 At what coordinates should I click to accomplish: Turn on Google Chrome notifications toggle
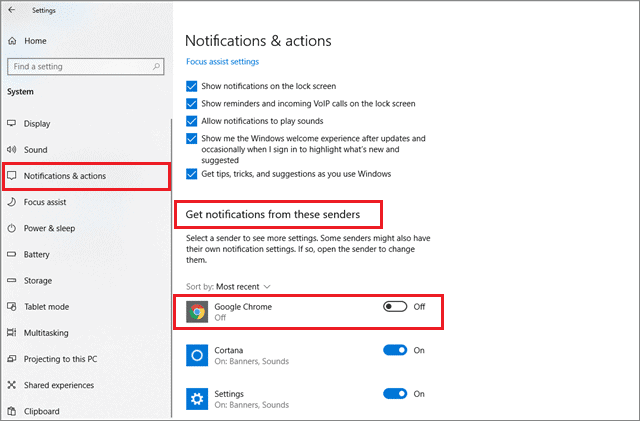coord(395,306)
